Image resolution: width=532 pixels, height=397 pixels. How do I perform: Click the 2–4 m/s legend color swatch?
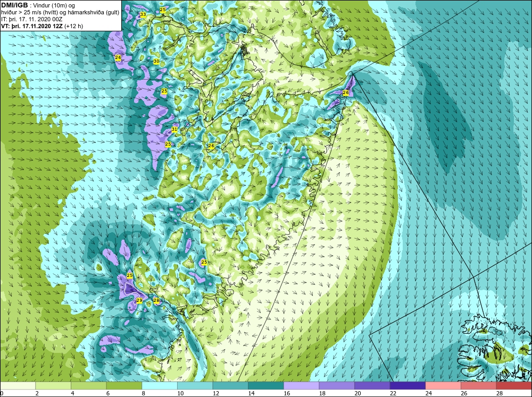pos(53,386)
